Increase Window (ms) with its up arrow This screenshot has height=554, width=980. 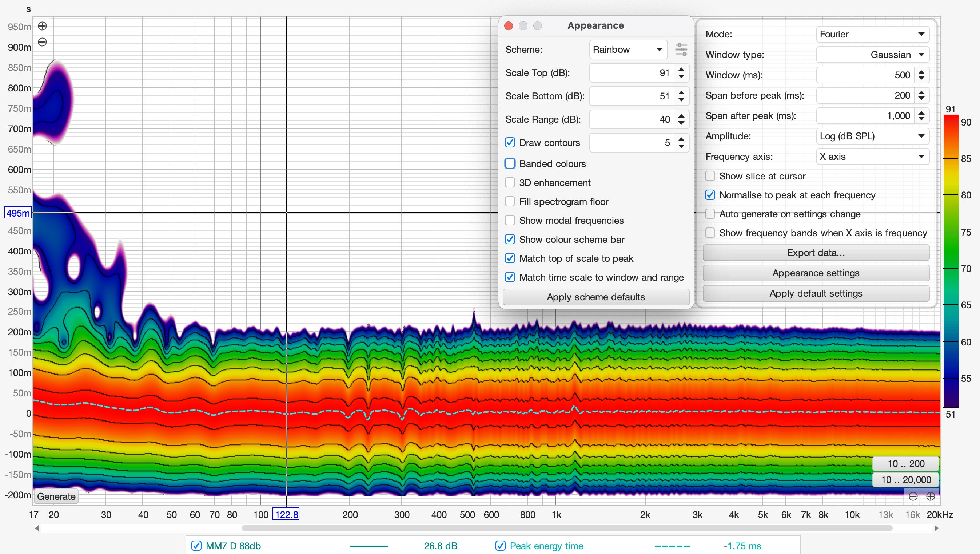point(921,72)
